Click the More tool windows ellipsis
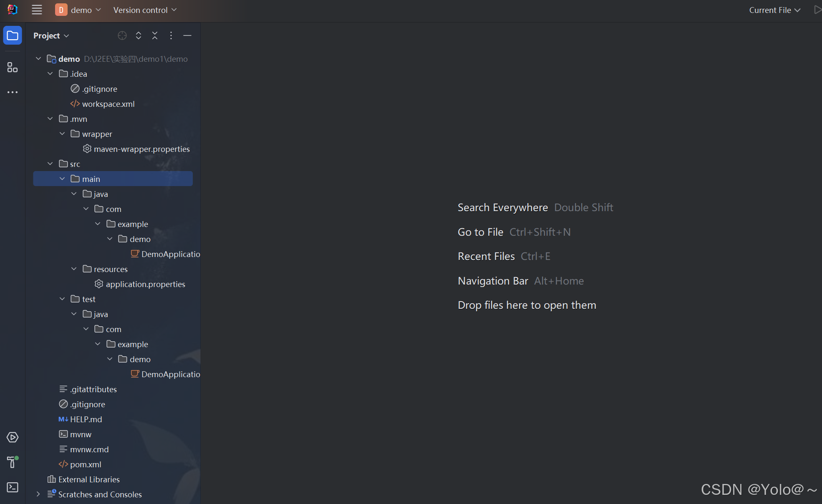This screenshot has height=504, width=822. [x=13, y=92]
